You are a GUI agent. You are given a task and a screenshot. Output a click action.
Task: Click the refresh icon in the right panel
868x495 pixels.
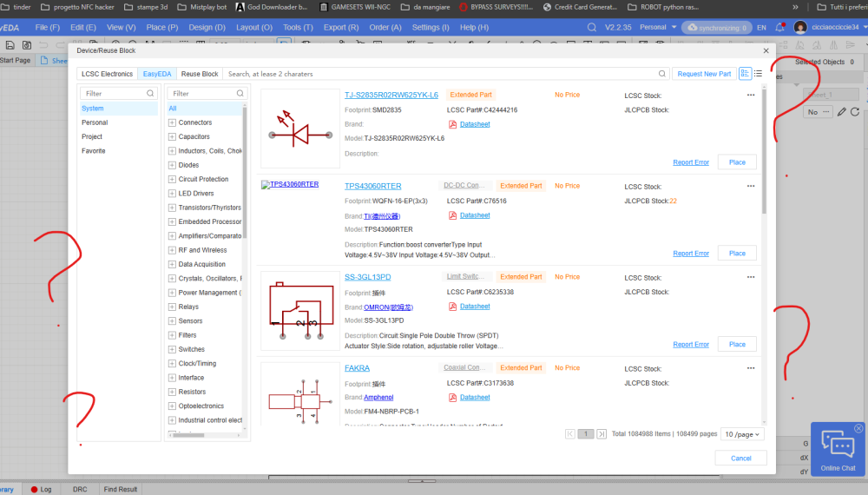coord(855,112)
